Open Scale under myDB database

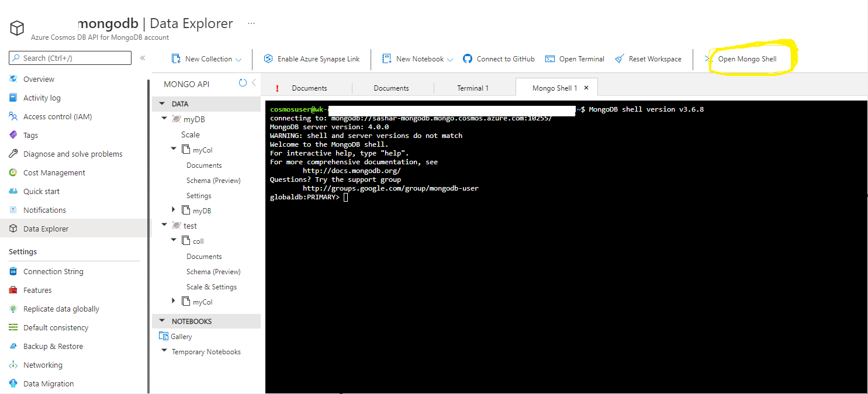pyautogui.click(x=191, y=134)
